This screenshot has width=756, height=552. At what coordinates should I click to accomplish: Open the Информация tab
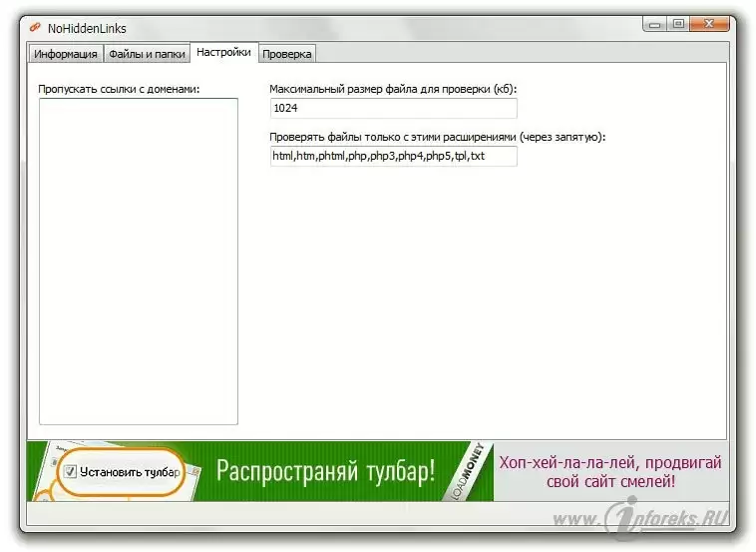65,54
